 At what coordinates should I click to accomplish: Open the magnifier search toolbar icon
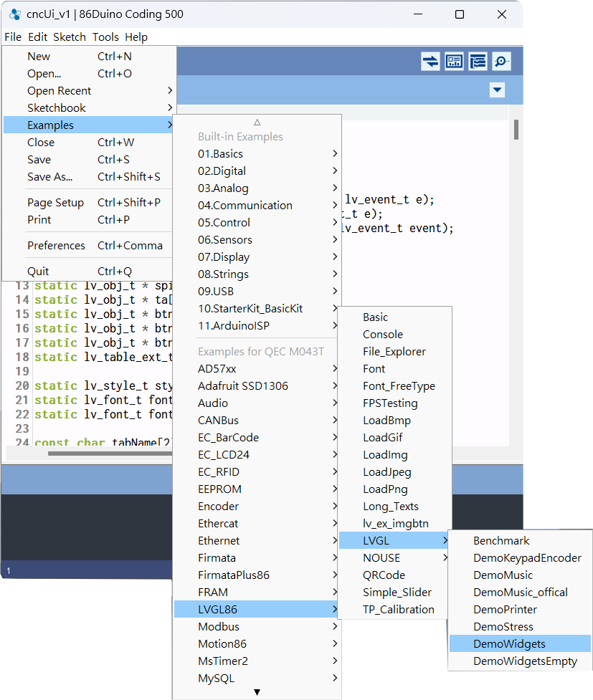(x=501, y=61)
